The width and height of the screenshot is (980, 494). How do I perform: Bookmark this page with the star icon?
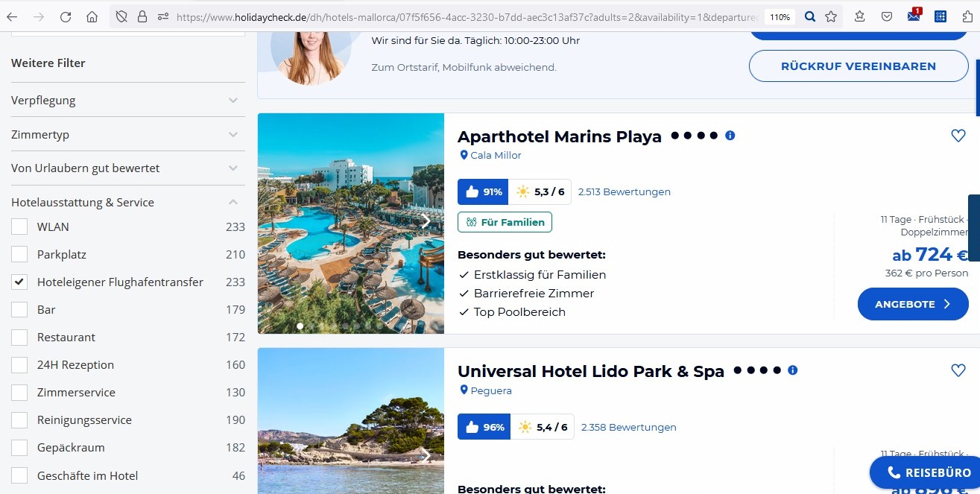[x=831, y=16]
